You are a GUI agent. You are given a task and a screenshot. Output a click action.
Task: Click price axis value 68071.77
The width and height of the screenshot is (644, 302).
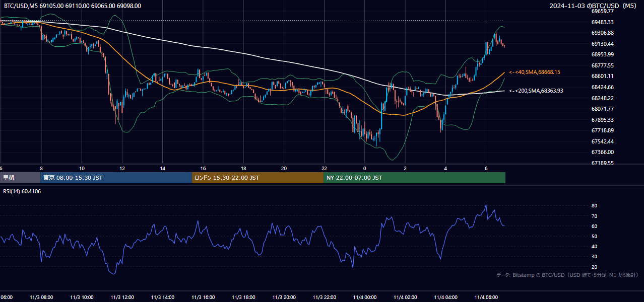coord(602,109)
